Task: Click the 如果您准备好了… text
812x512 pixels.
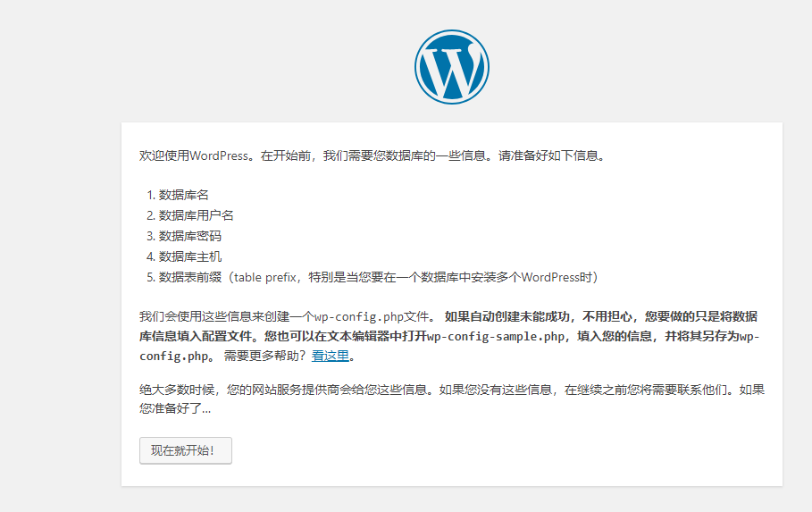Action: [x=175, y=409]
